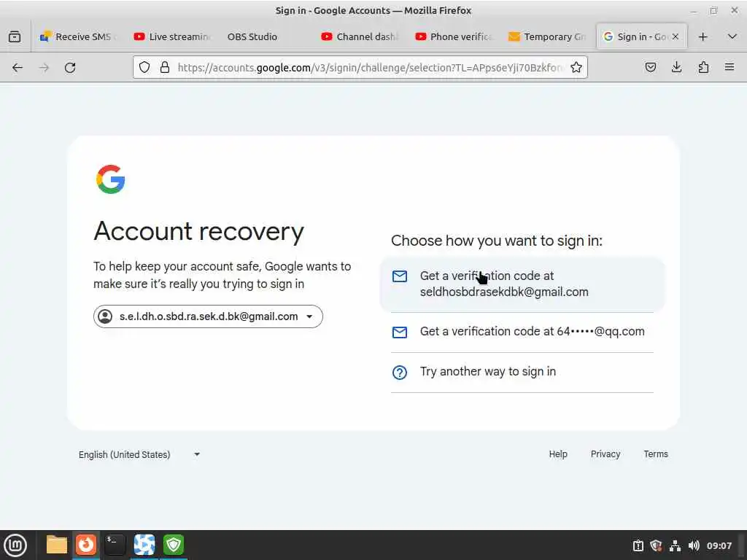Open the Terms link
747x560 pixels.
click(656, 454)
